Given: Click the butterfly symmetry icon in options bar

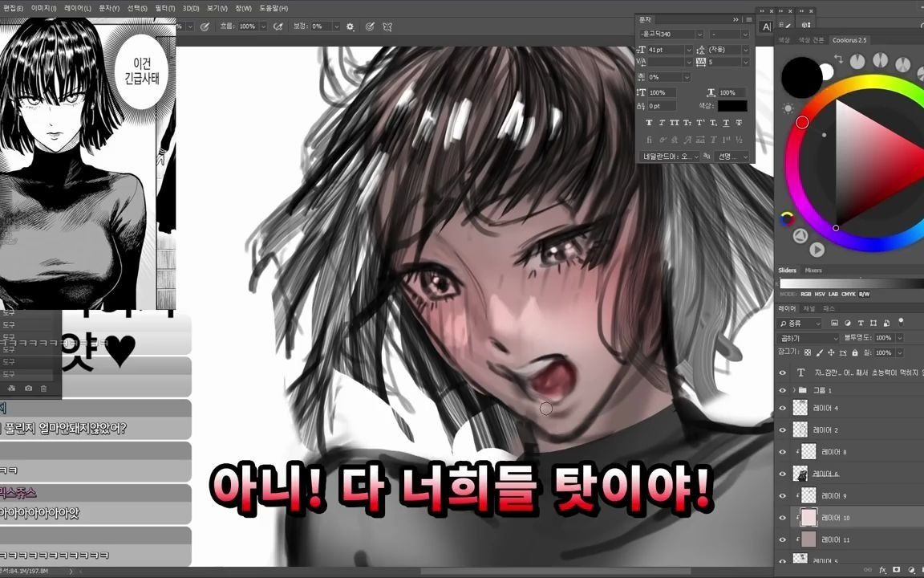Looking at the screenshot, I should click(387, 26).
